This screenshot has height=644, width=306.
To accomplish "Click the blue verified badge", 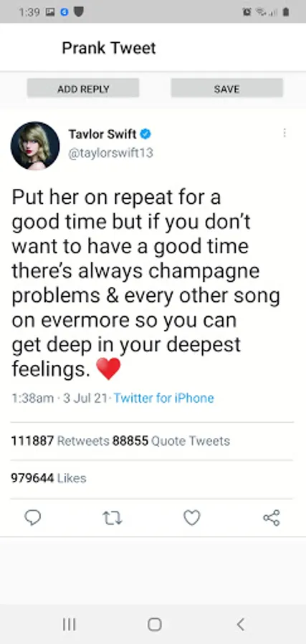I will pos(145,134).
